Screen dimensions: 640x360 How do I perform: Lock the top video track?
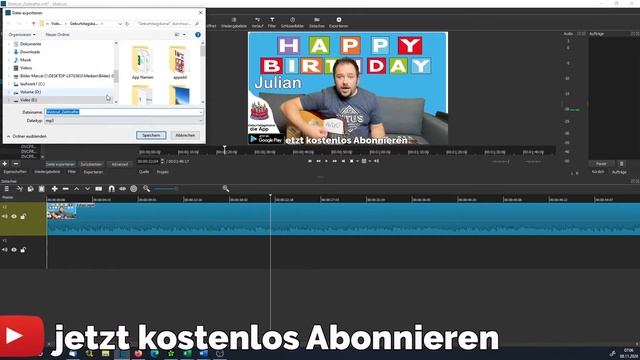(23, 216)
